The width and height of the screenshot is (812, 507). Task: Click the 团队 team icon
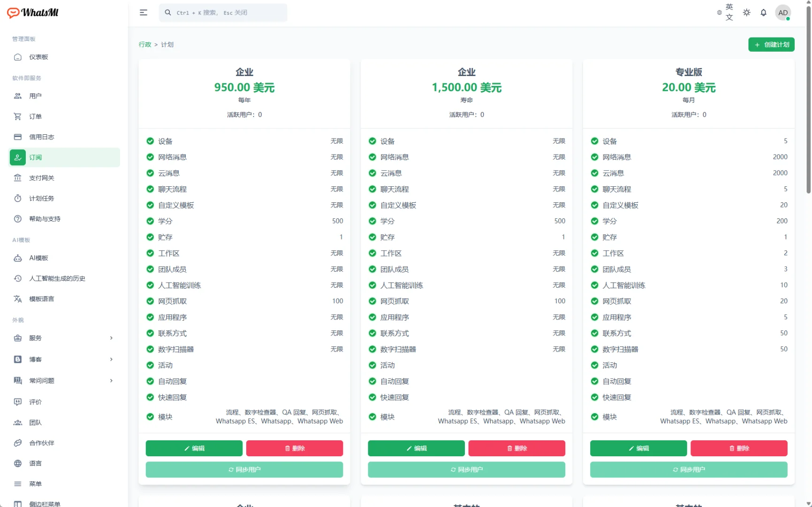click(x=18, y=423)
